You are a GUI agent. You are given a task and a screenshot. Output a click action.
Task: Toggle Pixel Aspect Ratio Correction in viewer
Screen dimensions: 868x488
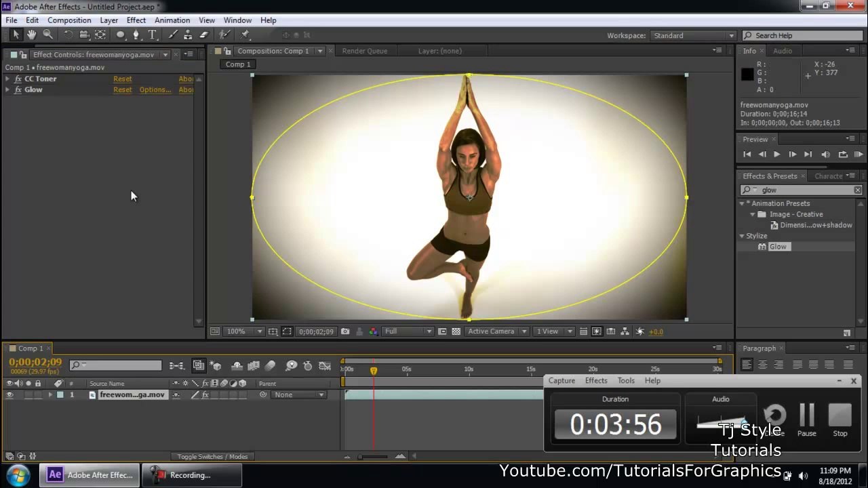coord(583,331)
